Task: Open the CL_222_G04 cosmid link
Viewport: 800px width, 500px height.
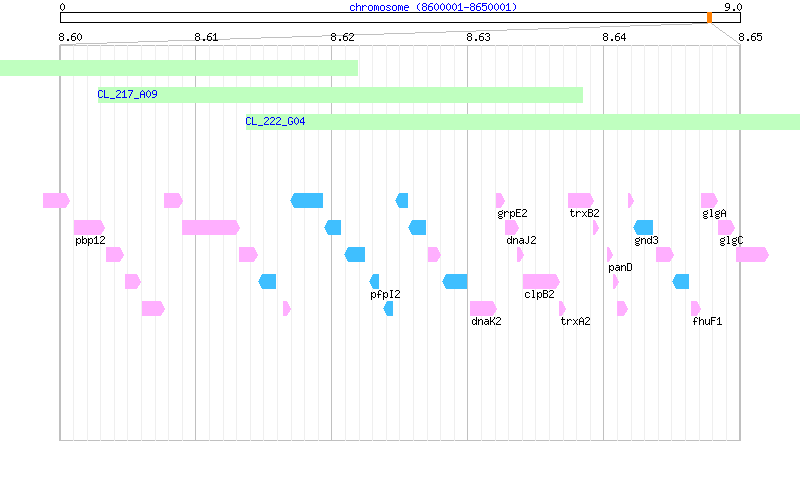Action: pos(276,121)
